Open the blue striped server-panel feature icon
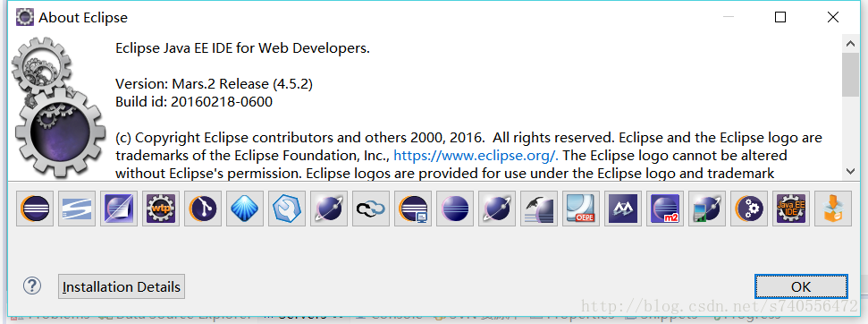The width and height of the screenshot is (868, 324). (x=77, y=209)
